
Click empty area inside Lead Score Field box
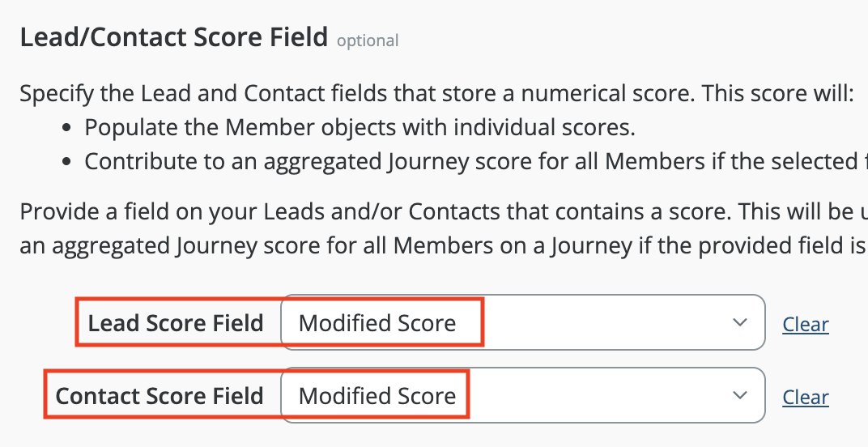(599, 323)
